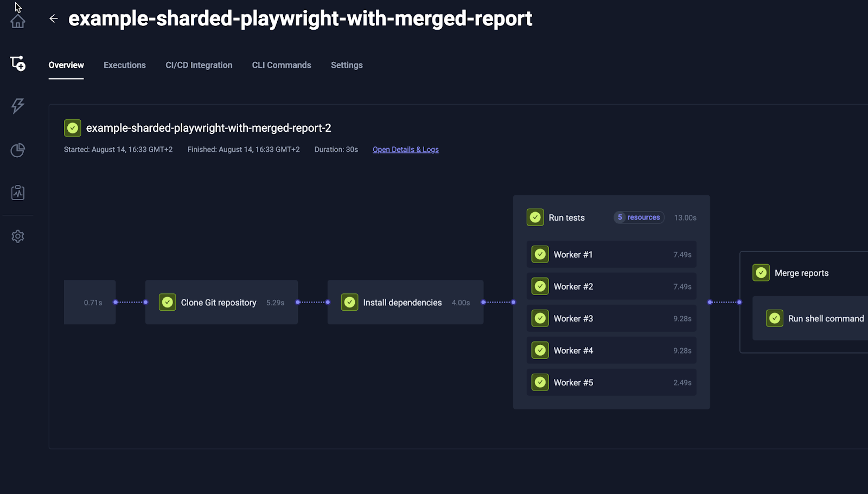This screenshot has height=494, width=868.
Task: Click the Duration: 30s text
Action: pyautogui.click(x=336, y=150)
